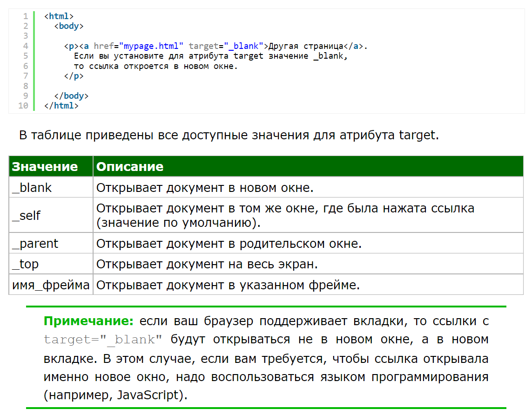Select the "_blank" string on code line 4
Screen dimensions: 532x416
pyautogui.click(x=243, y=46)
